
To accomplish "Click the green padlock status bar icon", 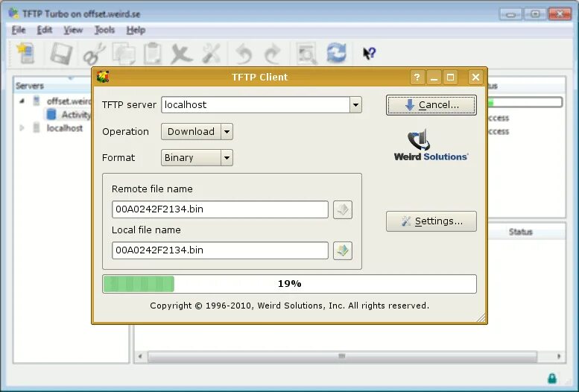I will click(552, 378).
